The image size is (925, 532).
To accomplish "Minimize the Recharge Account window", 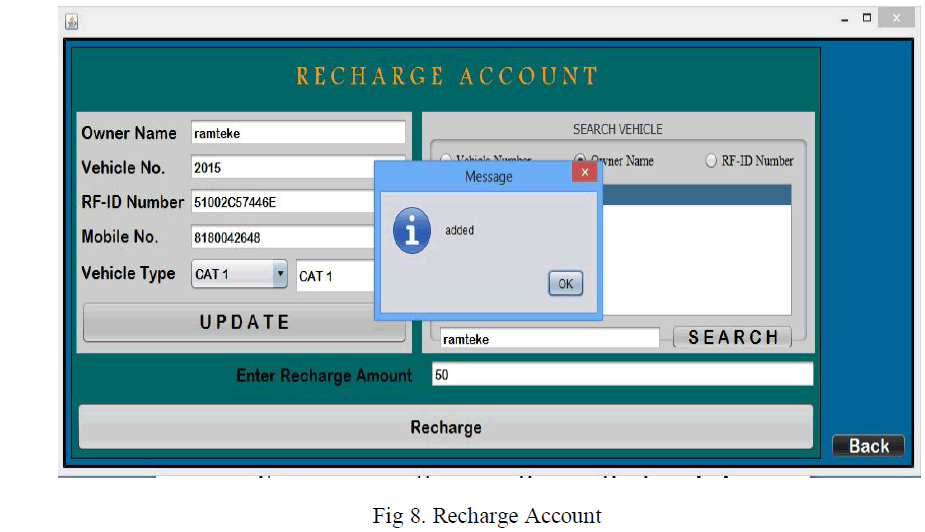I will 845,19.
